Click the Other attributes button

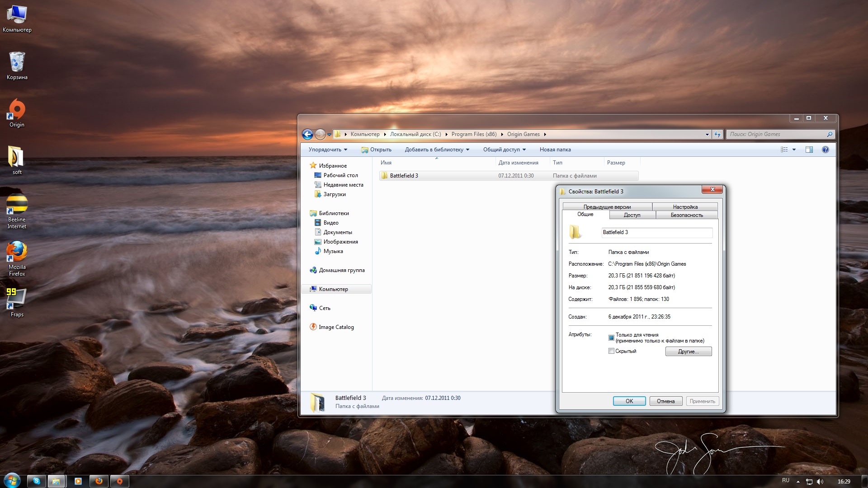pos(688,352)
